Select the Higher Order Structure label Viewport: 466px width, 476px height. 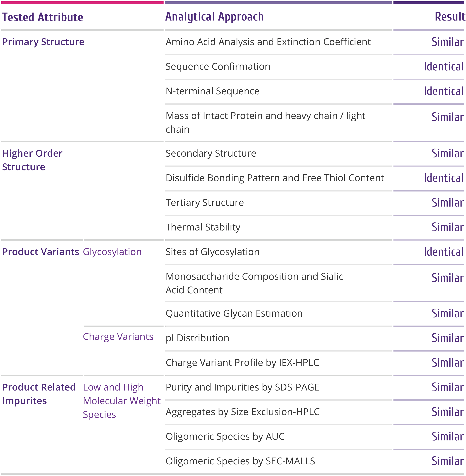(32, 160)
